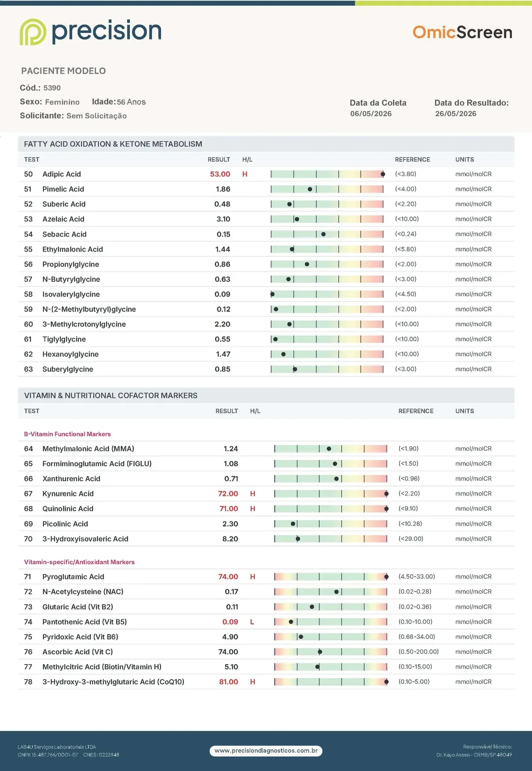
Task: Select the test name 'Pimelic Acid'
Action: (63, 189)
